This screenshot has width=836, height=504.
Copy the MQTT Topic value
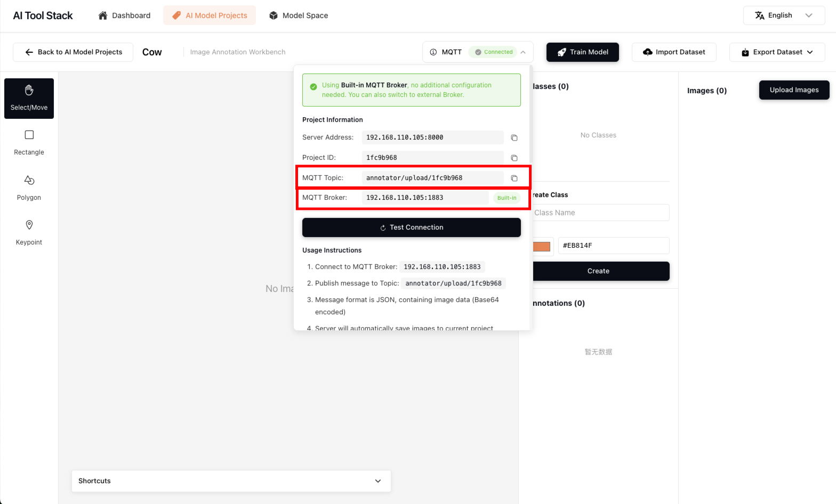514,178
